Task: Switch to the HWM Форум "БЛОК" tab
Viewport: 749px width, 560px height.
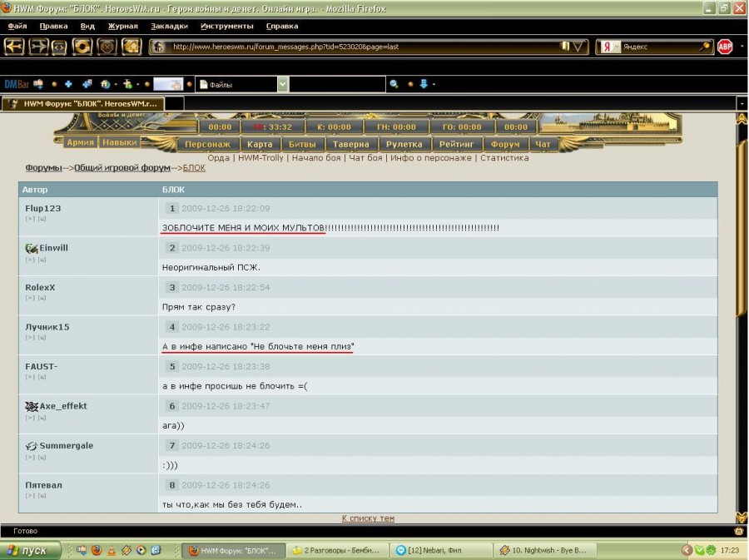Action: tap(83, 104)
